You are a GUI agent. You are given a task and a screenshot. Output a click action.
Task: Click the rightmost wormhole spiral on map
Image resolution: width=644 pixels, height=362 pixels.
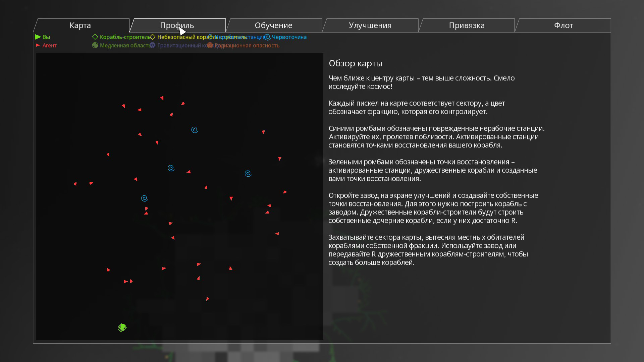coord(248,174)
